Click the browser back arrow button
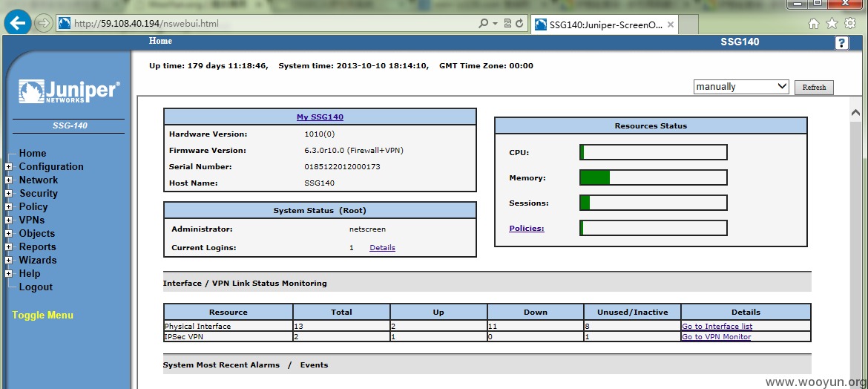The image size is (868, 389). tap(19, 23)
